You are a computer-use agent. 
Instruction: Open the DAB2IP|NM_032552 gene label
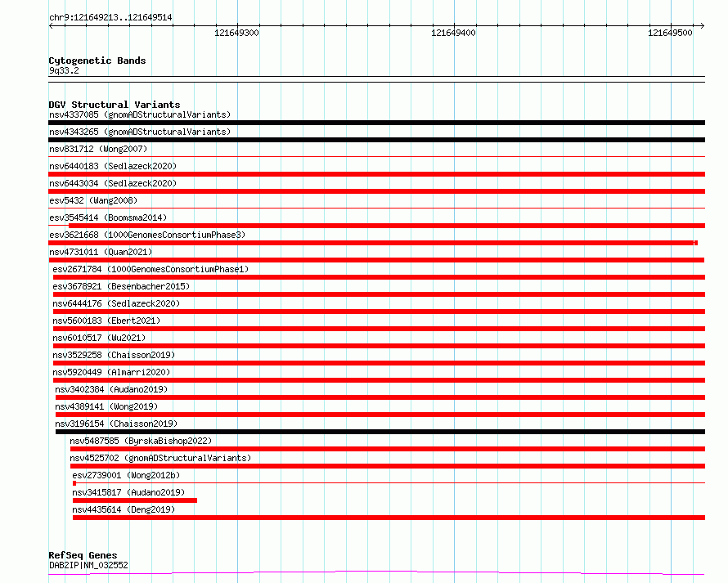pyautogui.click(x=88, y=565)
